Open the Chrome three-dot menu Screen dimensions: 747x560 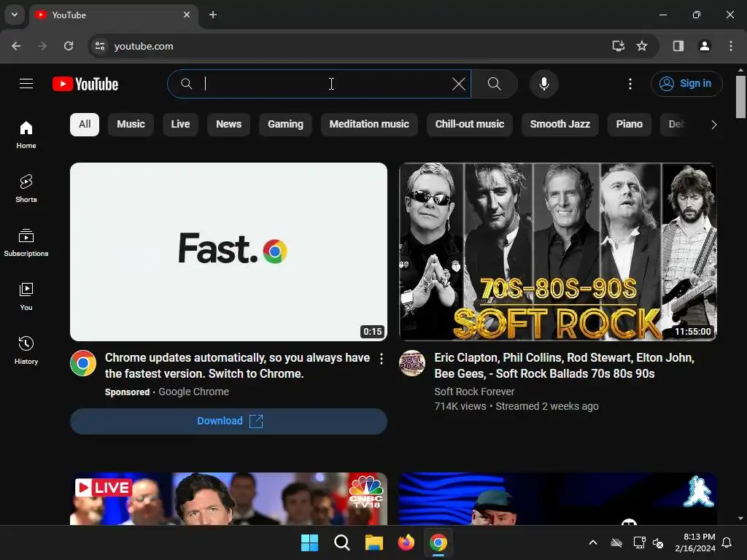pos(731,46)
